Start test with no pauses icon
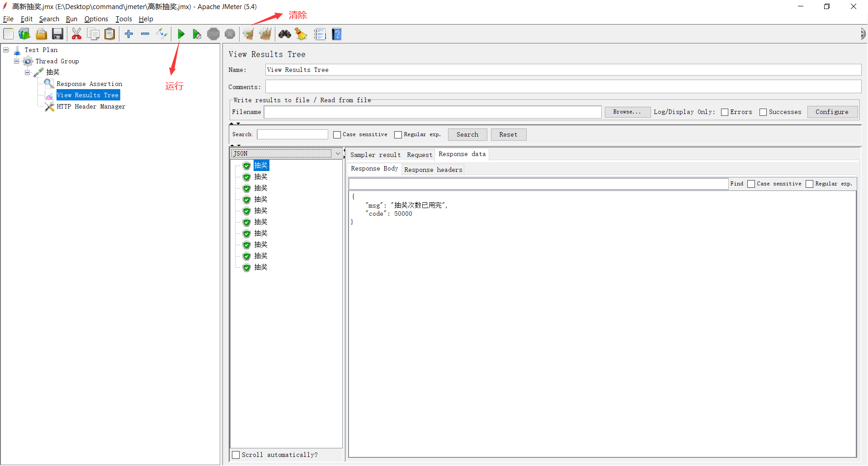Viewport: 868px width, 466px height. 197,34
